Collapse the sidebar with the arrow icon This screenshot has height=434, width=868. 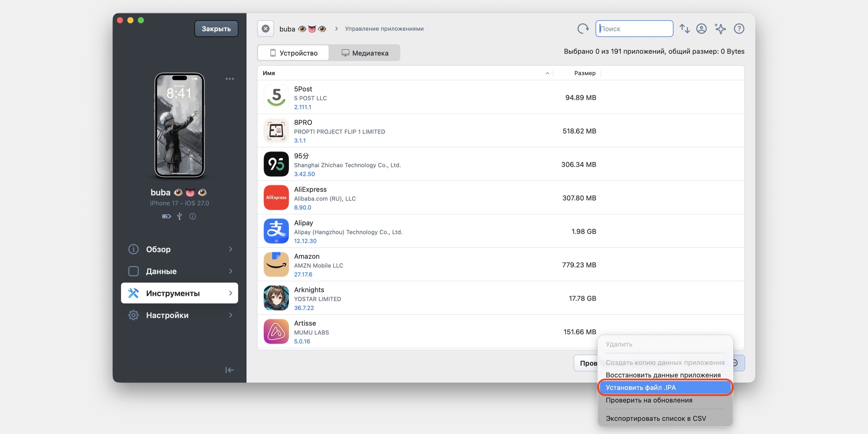pos(229,370)
